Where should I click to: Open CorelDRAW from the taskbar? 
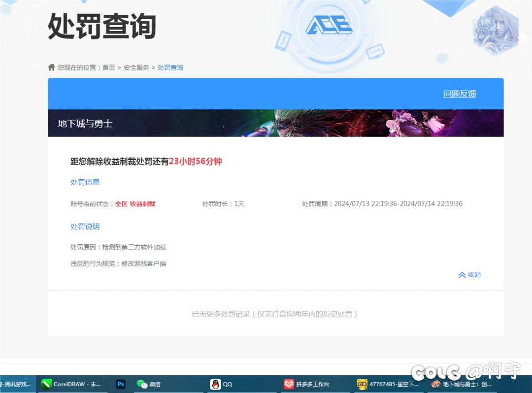pos(70,384)
